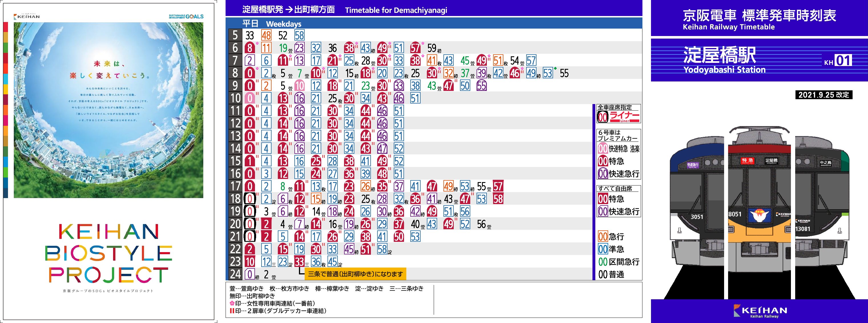
Task: Click the Keihan Railway logo under the trains
Action: click(x=760, y=311)
